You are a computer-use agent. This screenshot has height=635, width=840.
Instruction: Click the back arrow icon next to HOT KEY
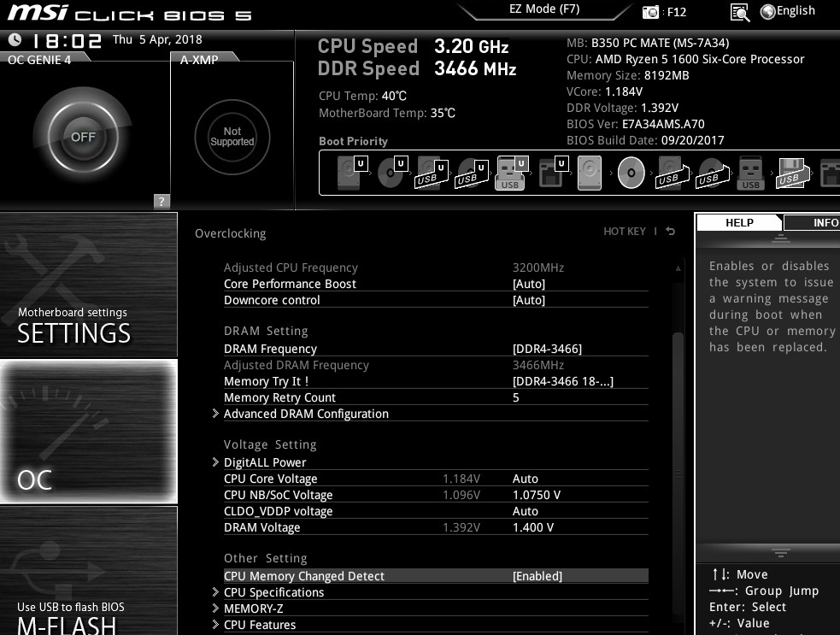pos(670,232)
